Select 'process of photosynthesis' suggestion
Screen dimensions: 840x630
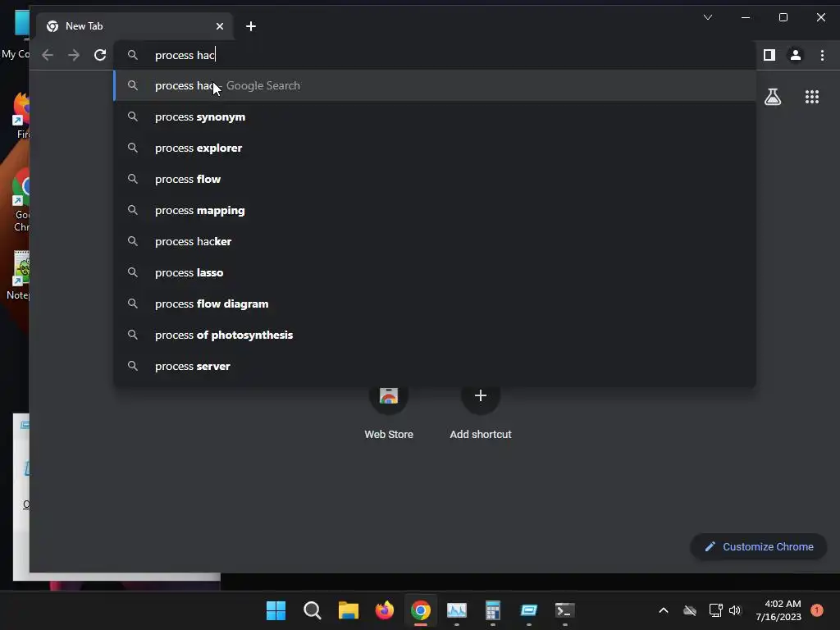[x=435, y=335]
